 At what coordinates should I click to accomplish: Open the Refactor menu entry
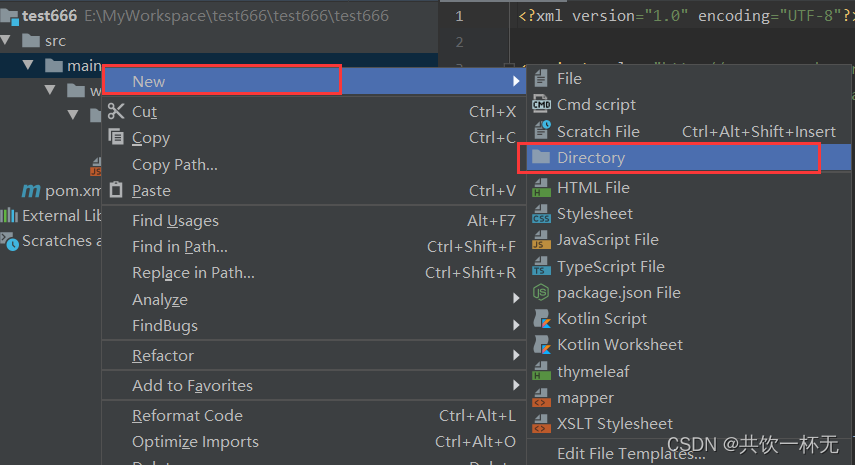tap(314, 355)
